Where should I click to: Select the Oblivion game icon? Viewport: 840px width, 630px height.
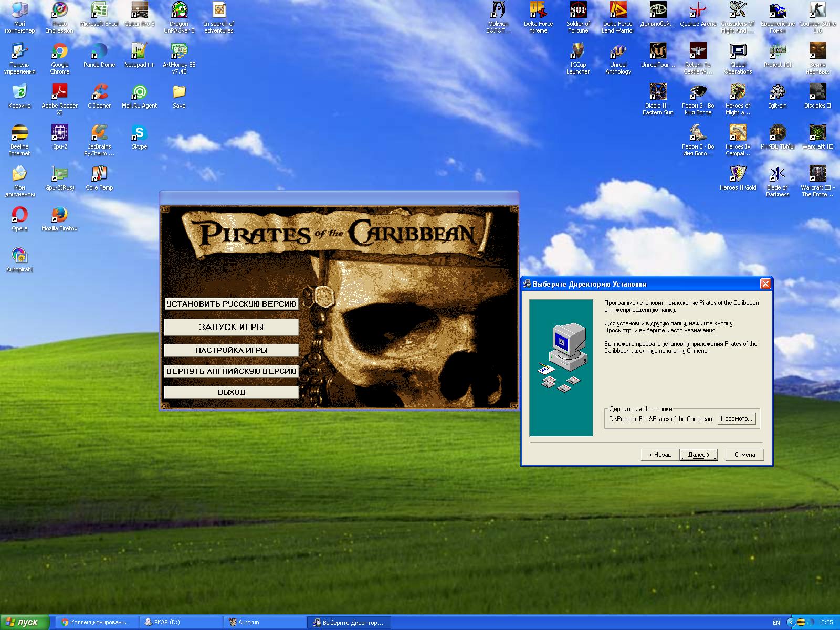coord(498,17)
